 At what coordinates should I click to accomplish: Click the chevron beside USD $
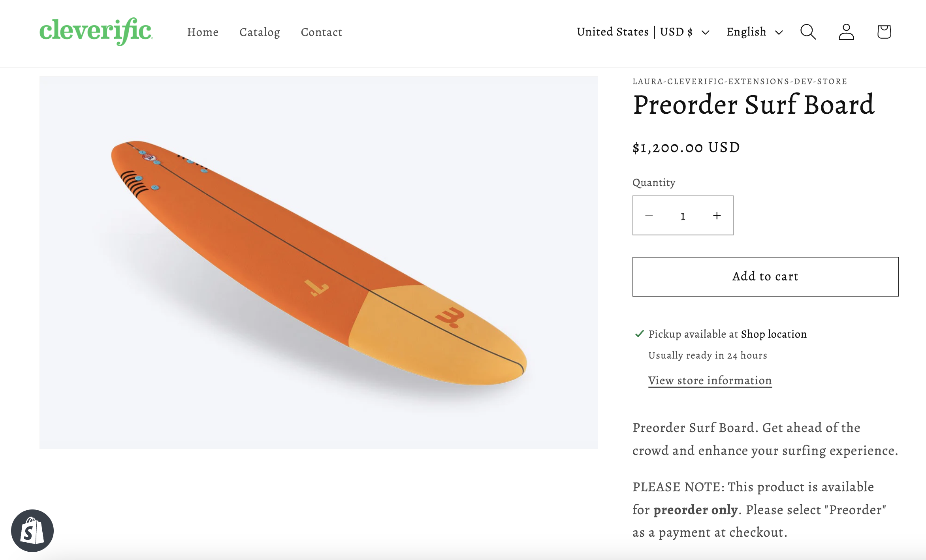[706, 32]
